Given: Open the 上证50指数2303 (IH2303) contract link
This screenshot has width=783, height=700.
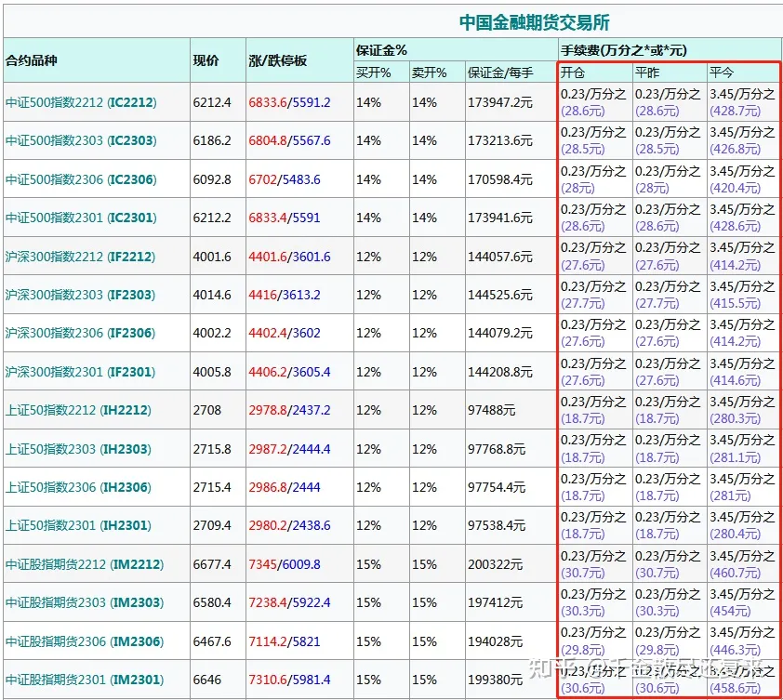Looking at the screenshot, I should [78, 449].
